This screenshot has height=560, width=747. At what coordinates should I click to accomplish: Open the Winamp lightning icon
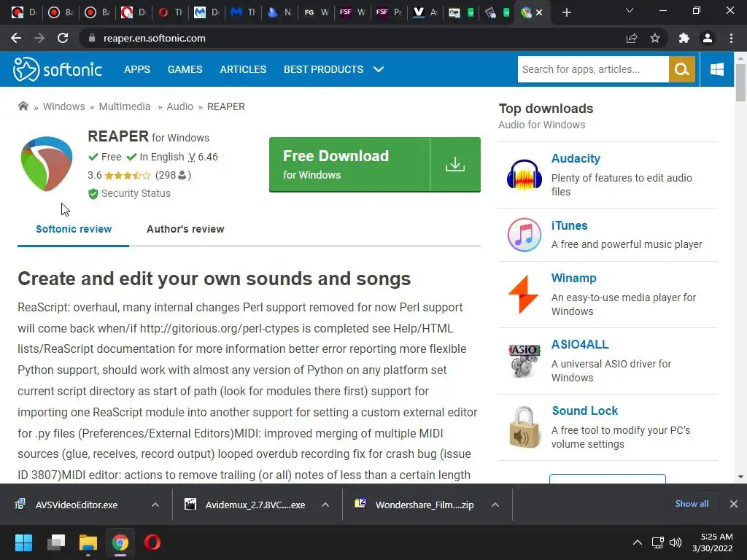(523, 295)
